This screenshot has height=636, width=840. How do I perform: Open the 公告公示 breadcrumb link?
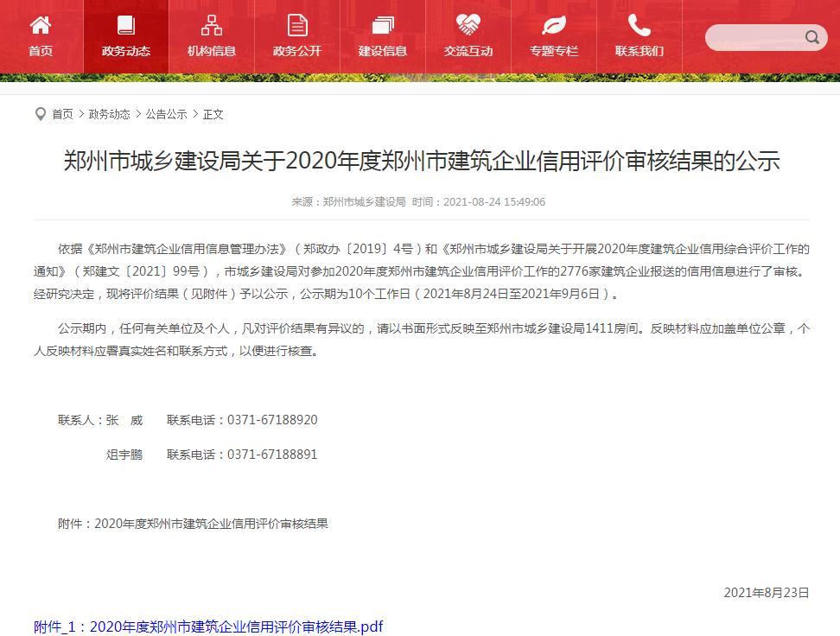(166, 114)
